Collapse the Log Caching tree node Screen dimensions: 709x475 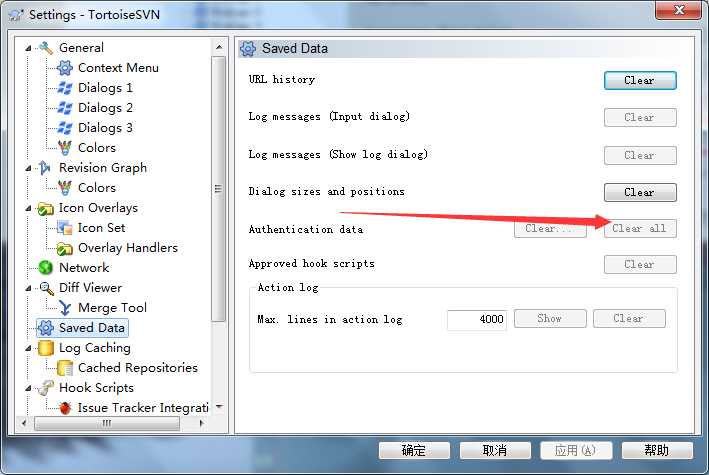(x=28, y=348)
